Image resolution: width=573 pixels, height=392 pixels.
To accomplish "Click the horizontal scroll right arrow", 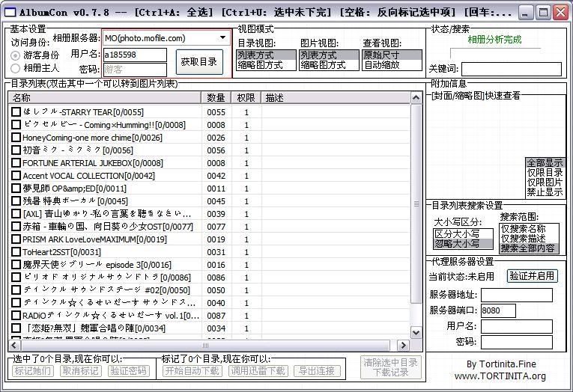I will tap(403, 345).
